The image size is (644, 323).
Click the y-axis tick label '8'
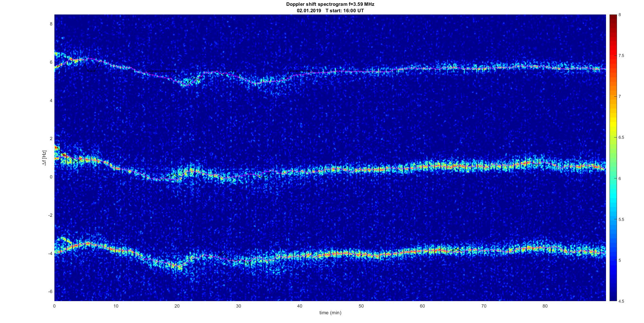(51, 24)
